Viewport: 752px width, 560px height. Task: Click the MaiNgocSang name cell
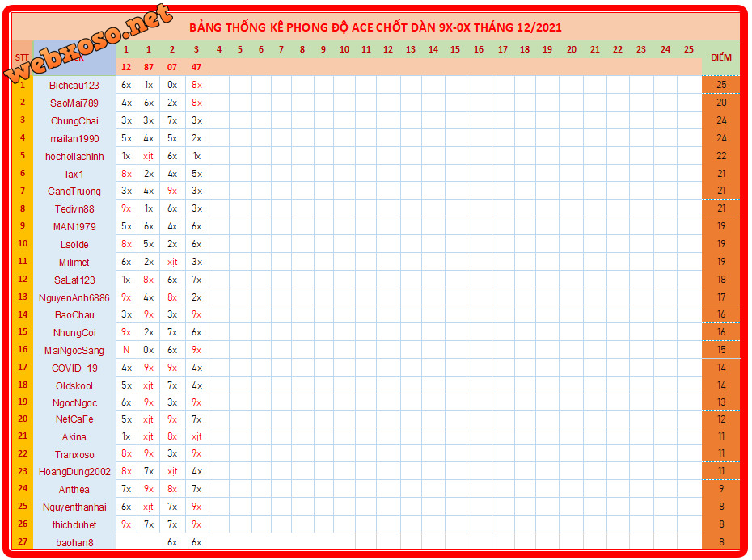coord(74,351)
